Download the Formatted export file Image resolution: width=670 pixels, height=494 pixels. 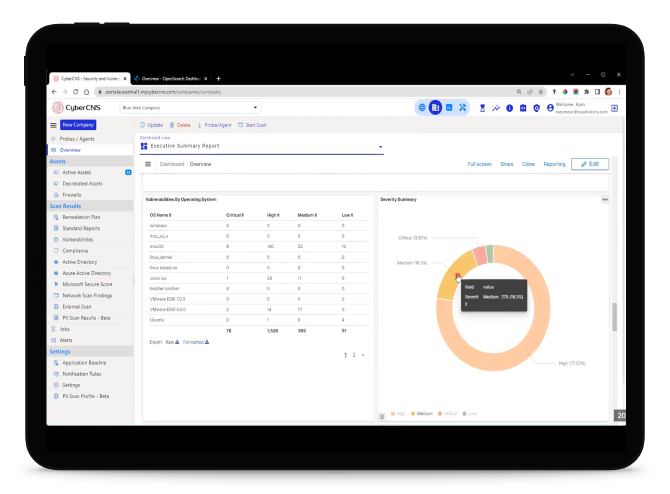click(206, 341)
